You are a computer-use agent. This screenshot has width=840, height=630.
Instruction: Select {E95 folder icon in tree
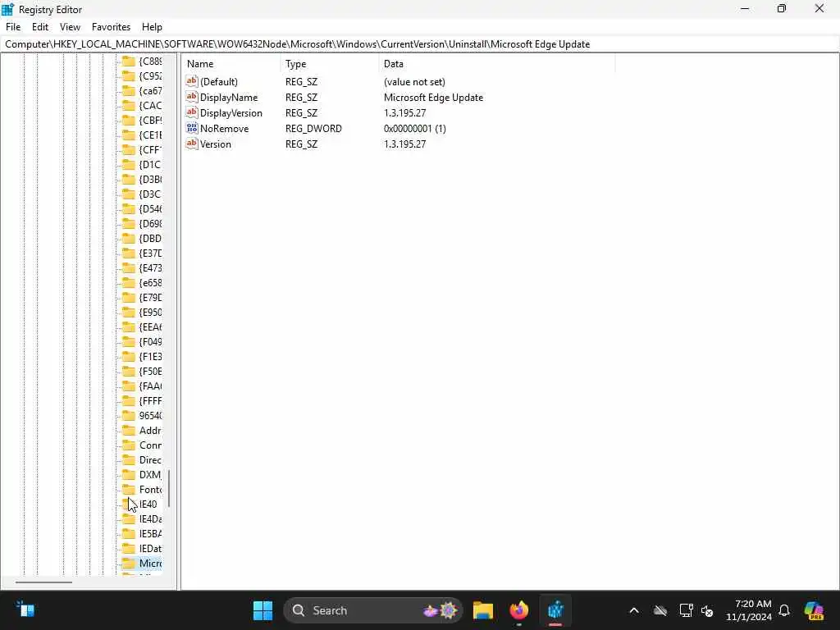pos(129,313)
